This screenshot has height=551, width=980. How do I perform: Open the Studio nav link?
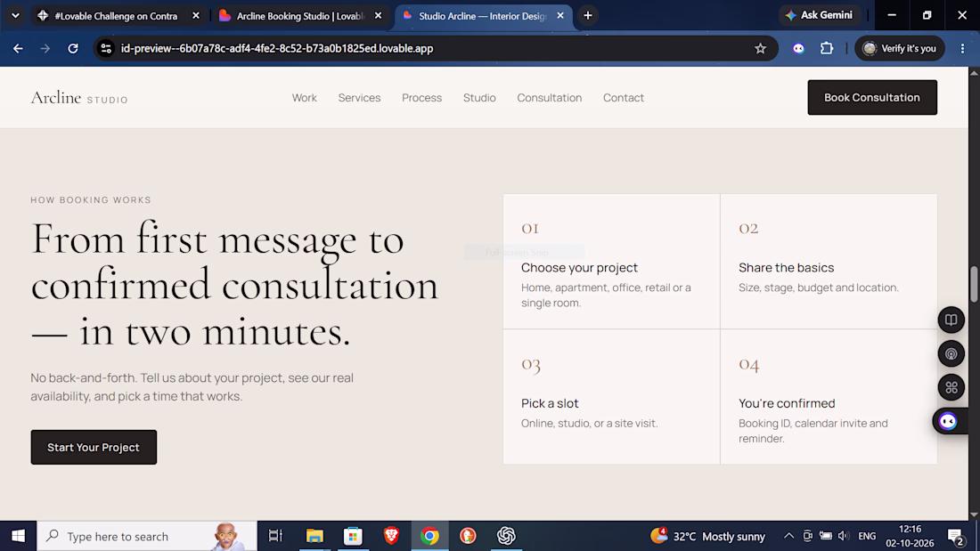479,97
